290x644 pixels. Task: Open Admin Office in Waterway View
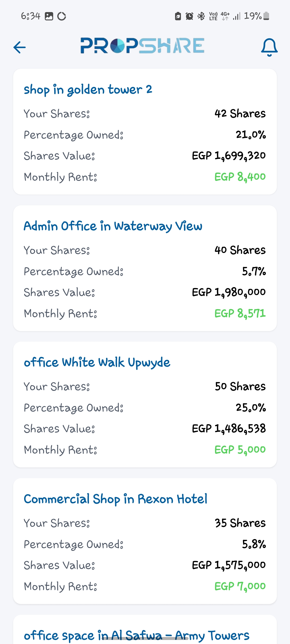pyautogui.click(x=113, y=226)
